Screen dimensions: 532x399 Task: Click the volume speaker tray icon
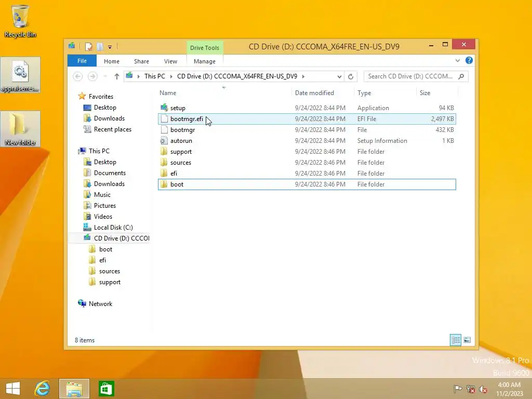point(483,389)
